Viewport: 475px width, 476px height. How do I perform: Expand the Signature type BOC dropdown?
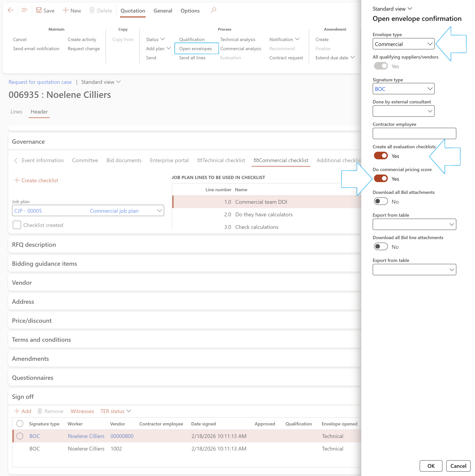click(x=430, y=89)
